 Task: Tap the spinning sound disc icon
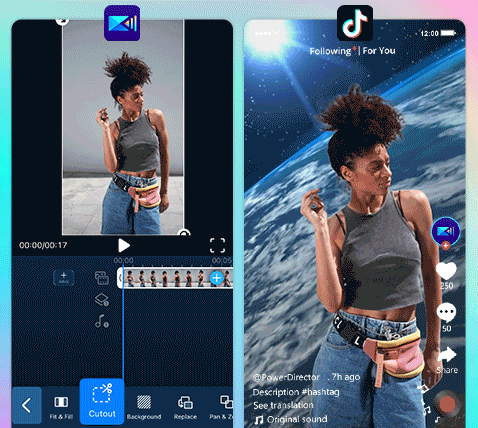pos(447,404)
